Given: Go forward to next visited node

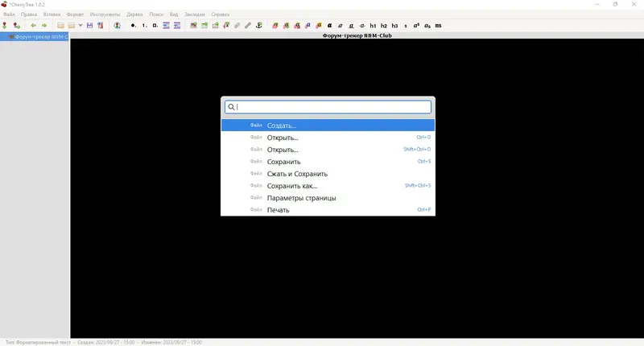Looking at the screenshot, I should (44, 26).
